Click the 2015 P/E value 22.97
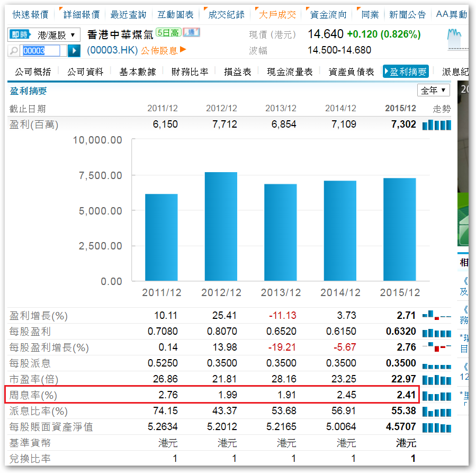Viewport: 476px width, 473px height. point(403,379)
